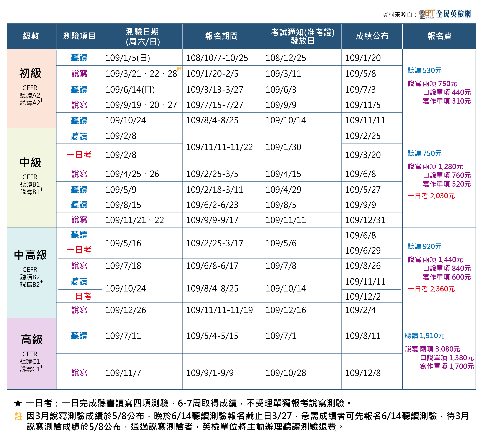Click results date 109/12/2

(x=363, y=297)
